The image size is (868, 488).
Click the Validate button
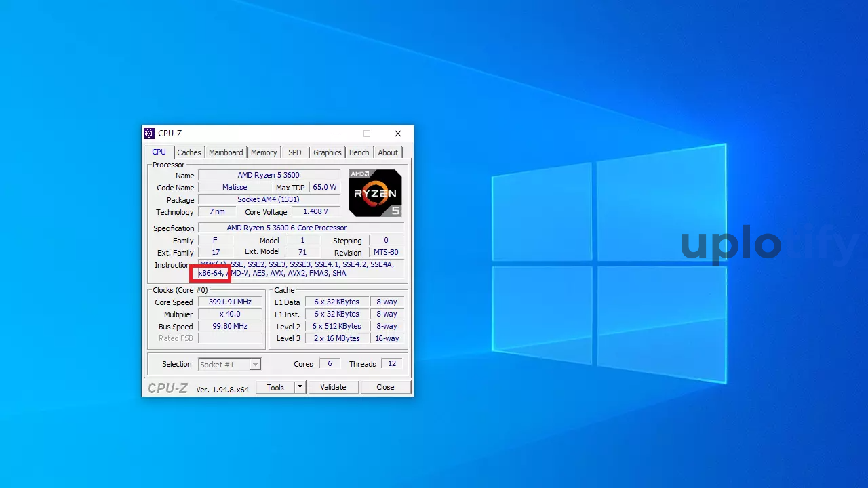333,387
